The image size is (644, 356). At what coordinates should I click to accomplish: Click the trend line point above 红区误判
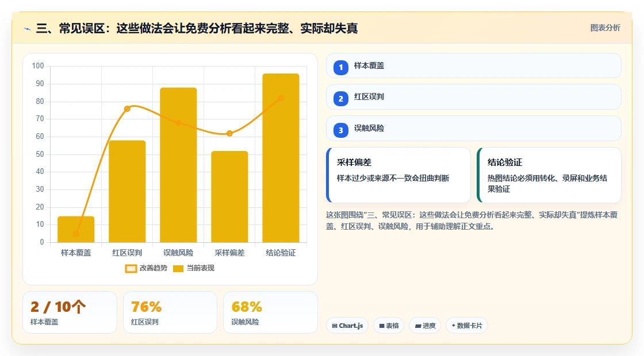coord(127,109)
